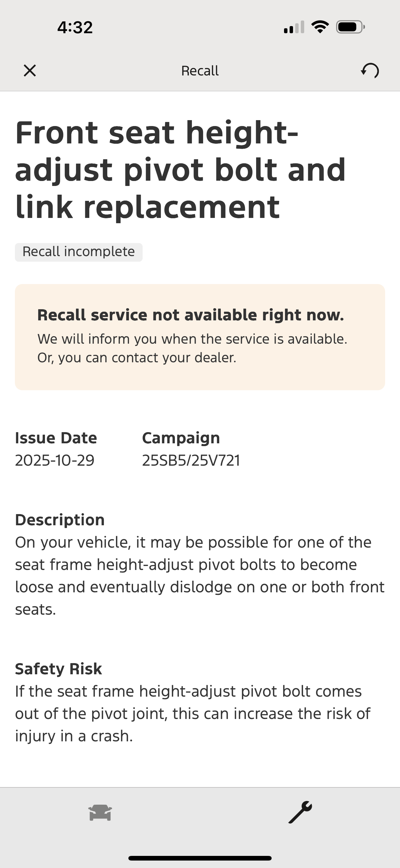Tap the home indicator bar
Viewport: 400px width, 868px height.
(200, 858)
